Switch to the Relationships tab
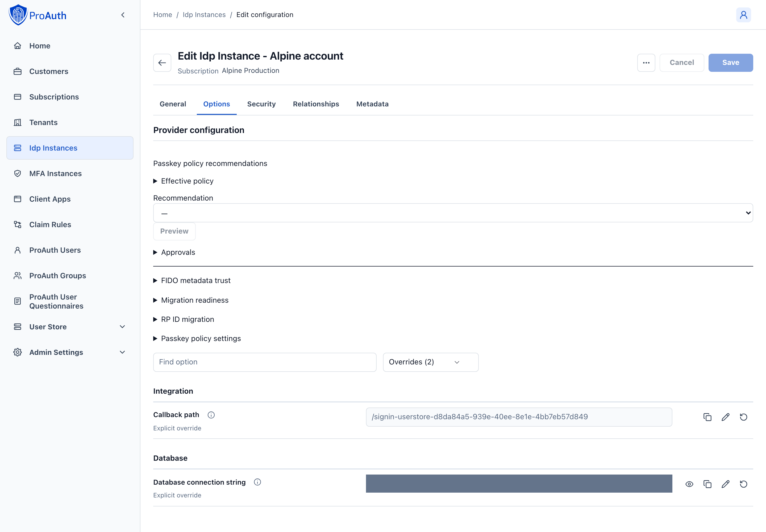Image resolution: width=766 pixels, height=532 pixels. pyautogui.click(x=316, y=104)
